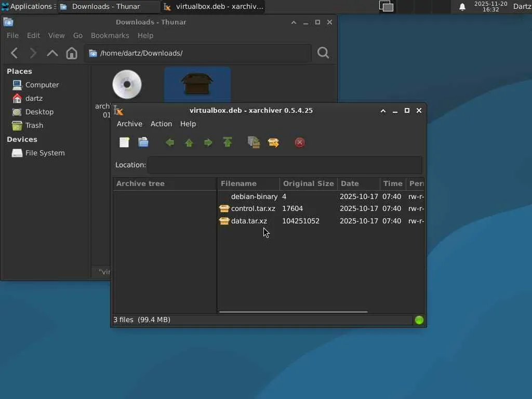
Task: Click the xarchiver window title icon
Action: click(118, 110)
